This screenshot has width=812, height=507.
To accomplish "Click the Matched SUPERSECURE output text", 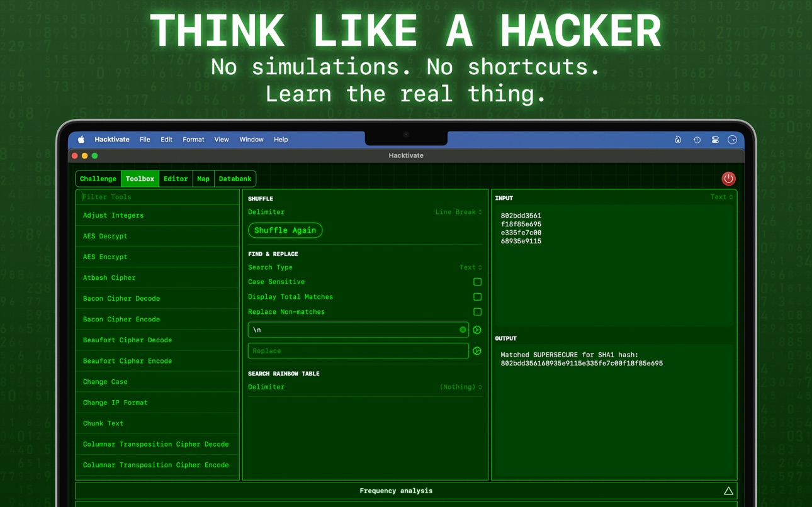I will 569,355.
